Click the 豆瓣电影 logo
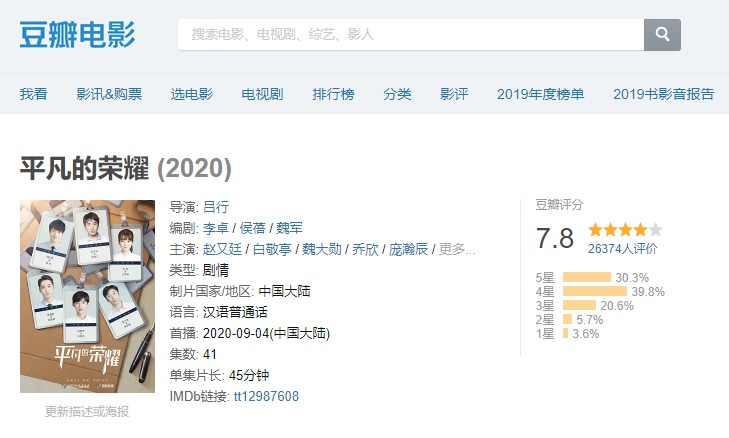Viewport: 729px width, 438px height. (x=77, y=35)
